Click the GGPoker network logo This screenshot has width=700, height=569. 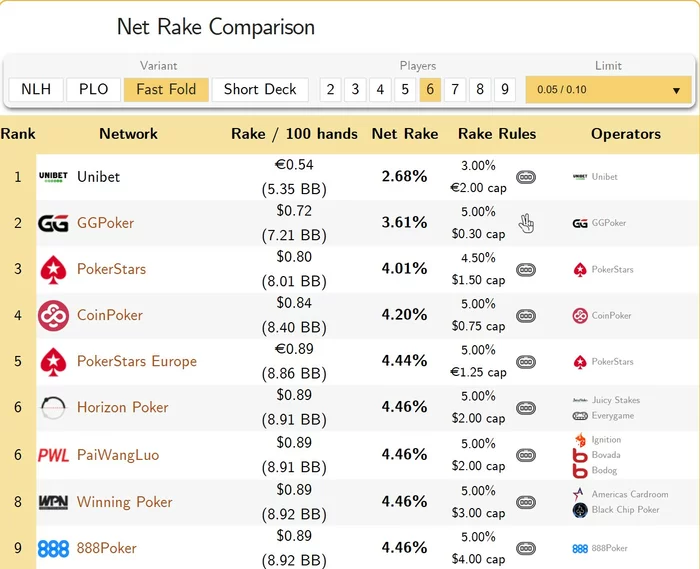click(53, 223)
